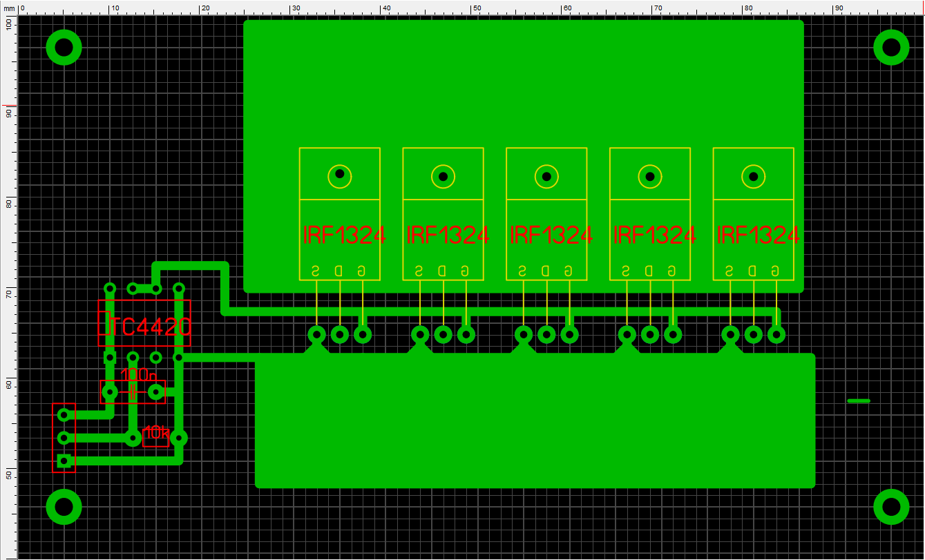Select the short isolated track segment at right
Image resolution: width=925 pixels, height=560 pixels.
click(x=859, y=400)
